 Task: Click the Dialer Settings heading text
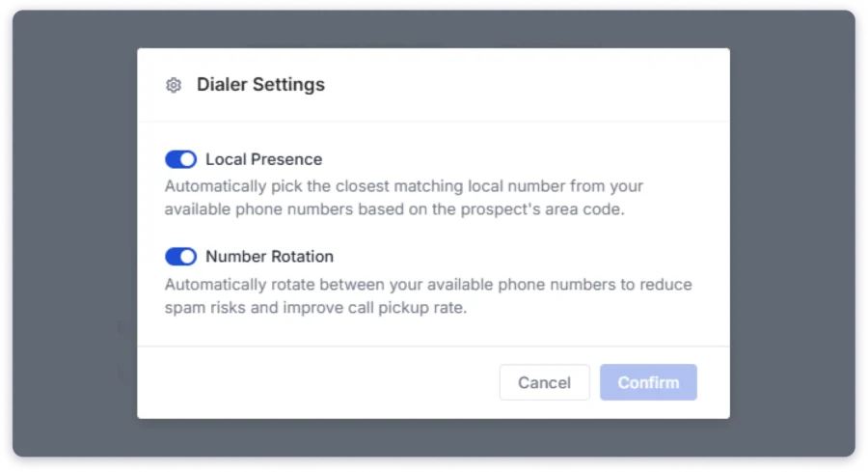click(x=260, y=85)
